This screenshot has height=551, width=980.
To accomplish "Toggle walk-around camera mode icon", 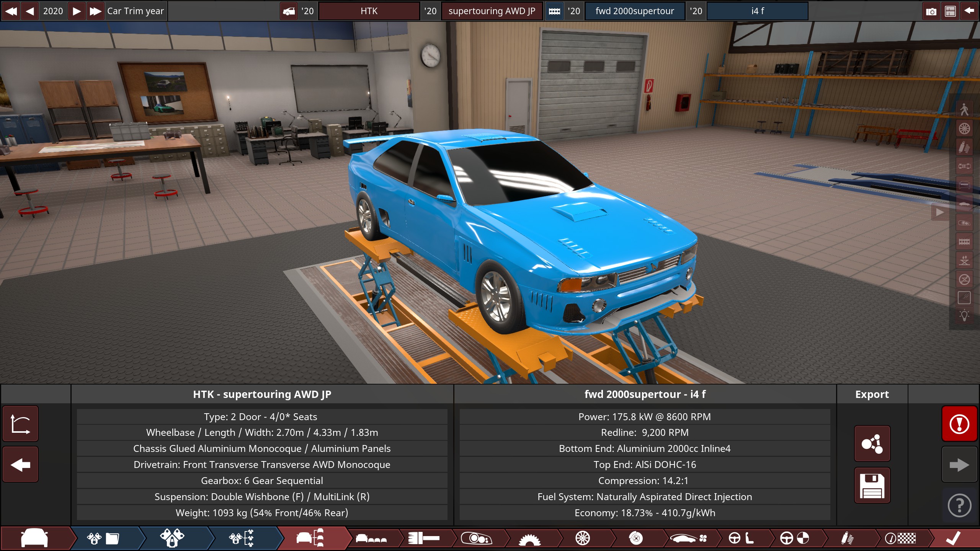I will 964,110.
